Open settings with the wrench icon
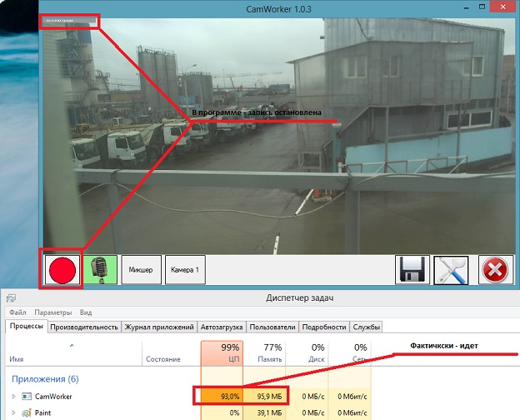This screenshot has width=520, height=420. point(452,270)
